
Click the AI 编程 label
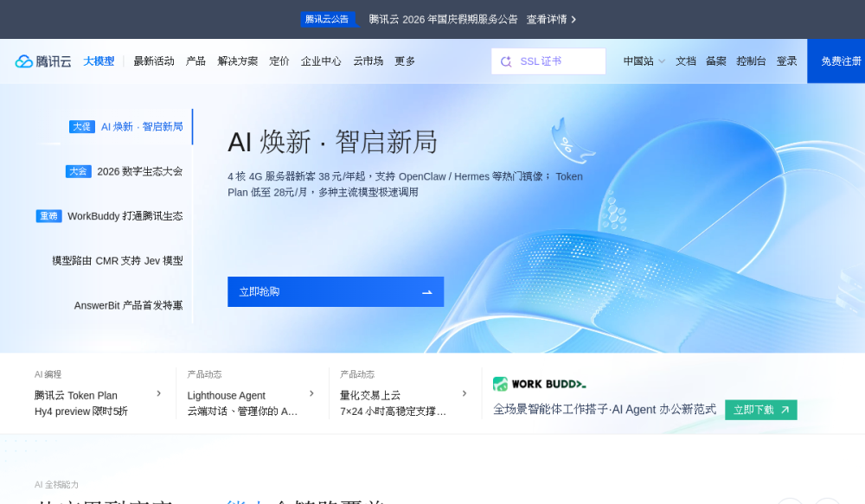(48, 374)
